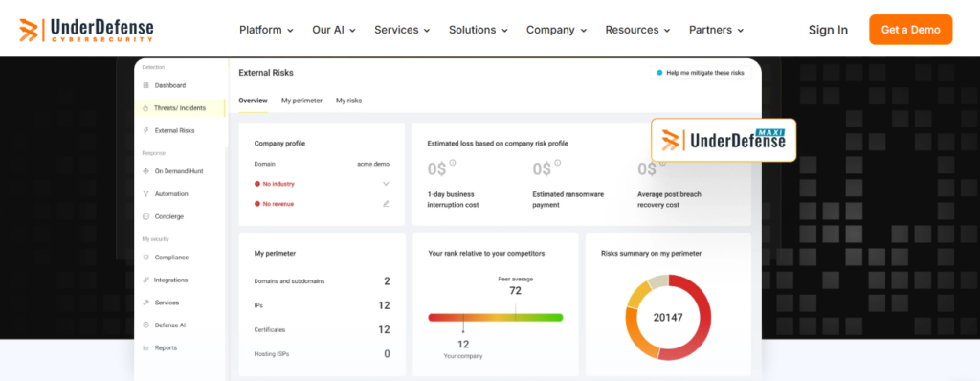Click the External Risks lightning icon
Screen dimensions: 980x381
point(145,131)
